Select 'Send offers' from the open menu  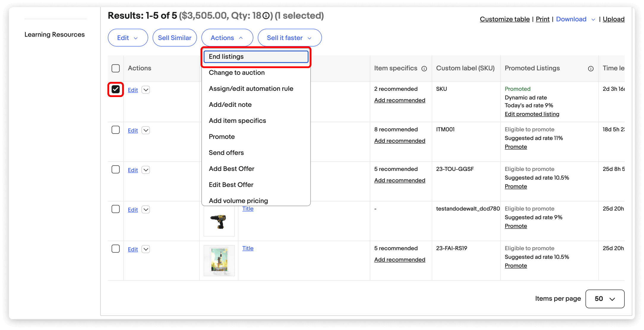click(226, 152)
